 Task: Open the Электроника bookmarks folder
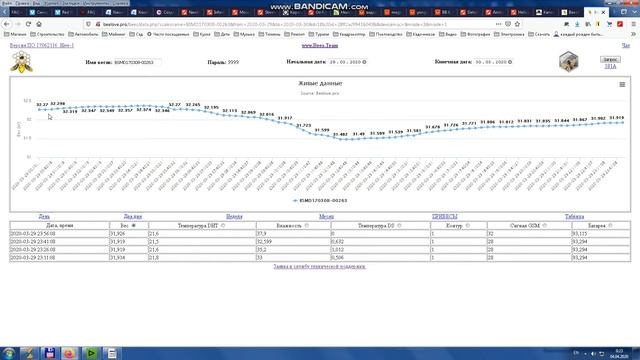tap(509, 35)
